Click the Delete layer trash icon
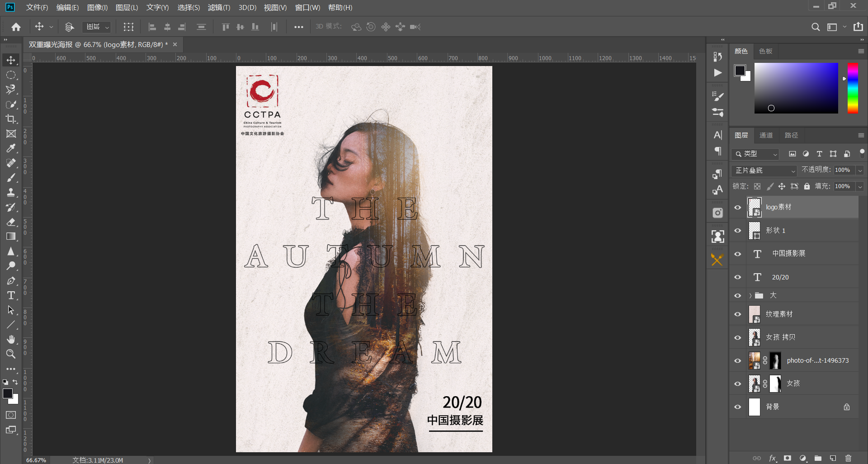The width and height of the screenshot is (868, 464). [x=848, y=458]
